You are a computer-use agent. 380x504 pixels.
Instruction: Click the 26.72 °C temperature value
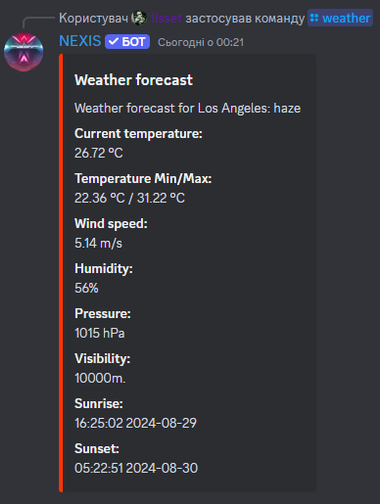(x=99, y=153)
